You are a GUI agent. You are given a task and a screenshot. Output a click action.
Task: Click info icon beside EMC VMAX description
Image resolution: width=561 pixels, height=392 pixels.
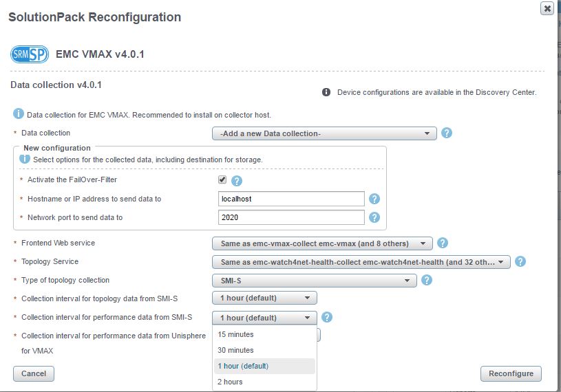[19, 113]
